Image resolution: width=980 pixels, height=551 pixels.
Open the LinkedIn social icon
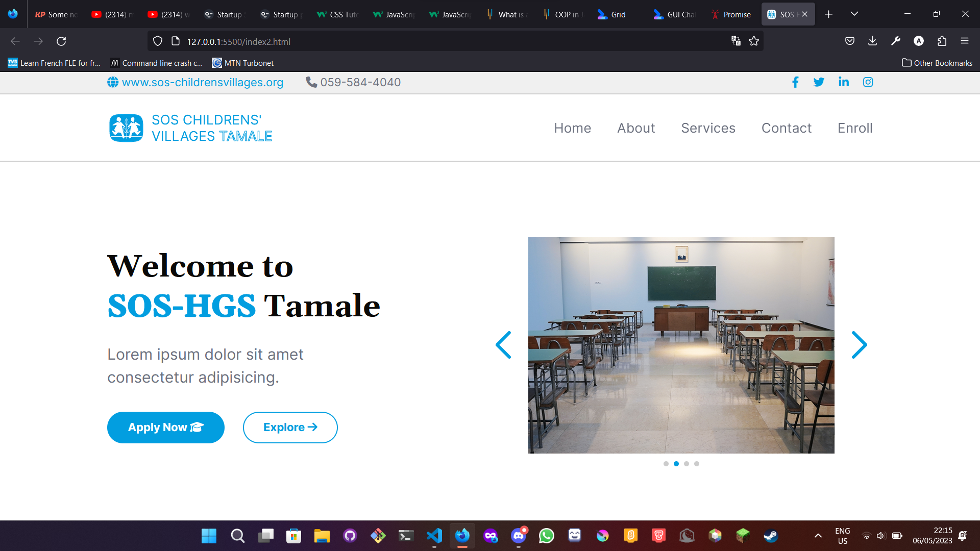pyautogui.click(x=843, y=82)
